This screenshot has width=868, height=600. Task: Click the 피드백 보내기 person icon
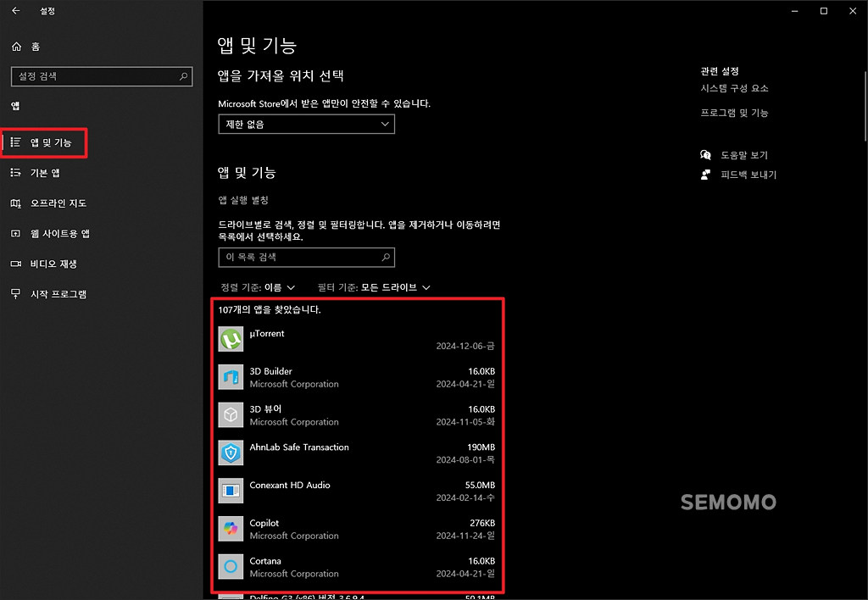pos(705,175)
